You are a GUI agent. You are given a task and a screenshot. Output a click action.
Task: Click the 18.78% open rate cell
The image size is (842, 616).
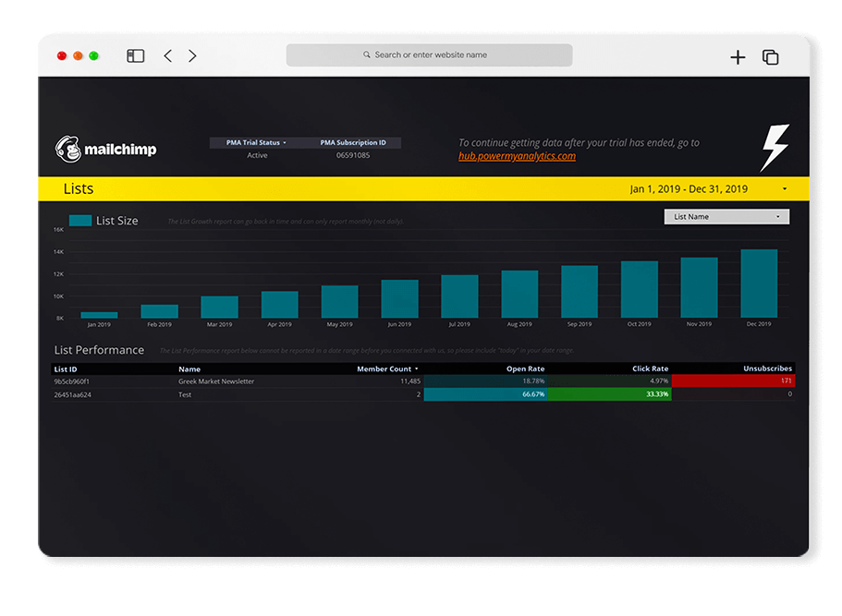point(485,381)
